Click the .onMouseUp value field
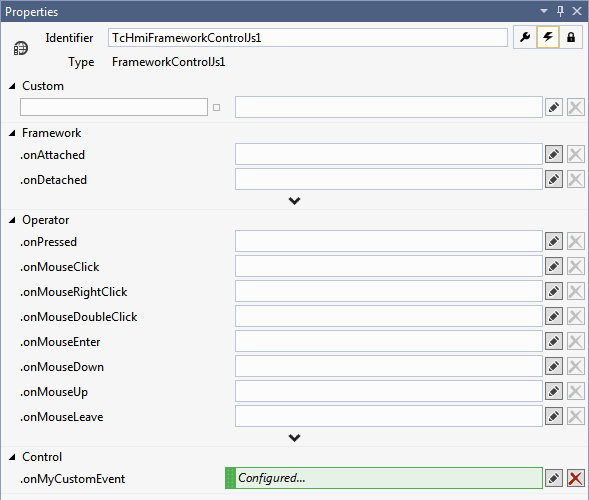The width and height of the screenshot is (589, 500). click(x=389, y=391)
